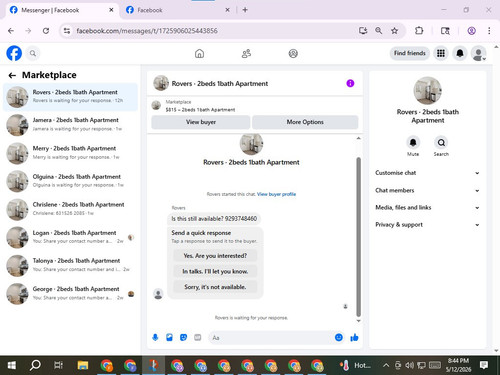Open conversation information purple icon

[350, 83]
